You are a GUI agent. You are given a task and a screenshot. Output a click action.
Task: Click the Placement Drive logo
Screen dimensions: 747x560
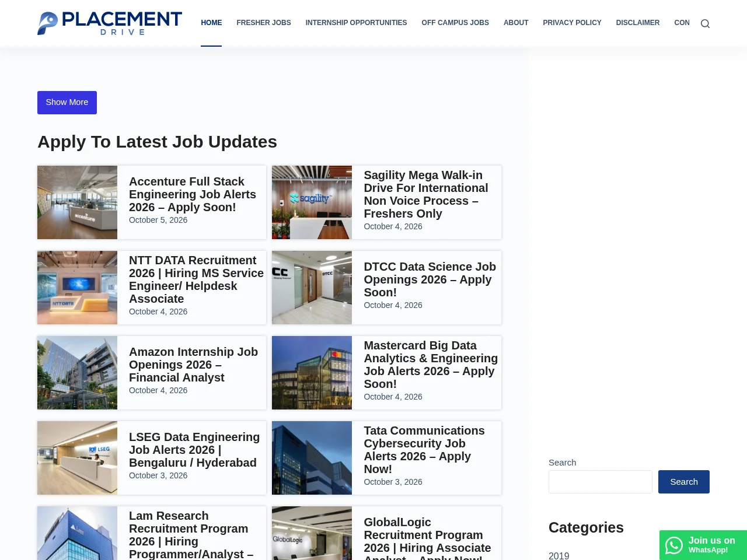[x=110, y=23]
